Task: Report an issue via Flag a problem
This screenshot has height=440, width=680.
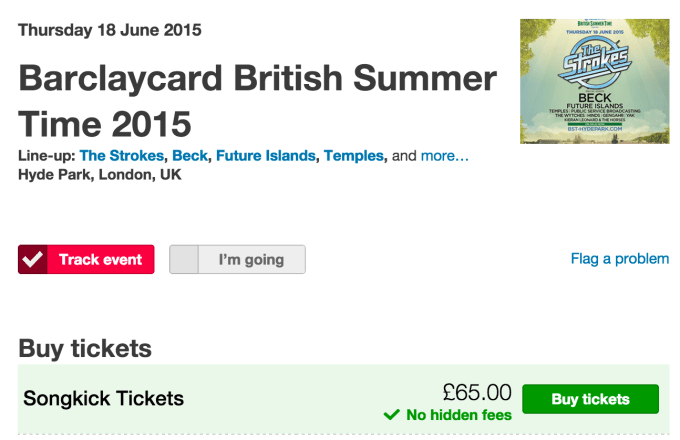Action: click(619, 259)
